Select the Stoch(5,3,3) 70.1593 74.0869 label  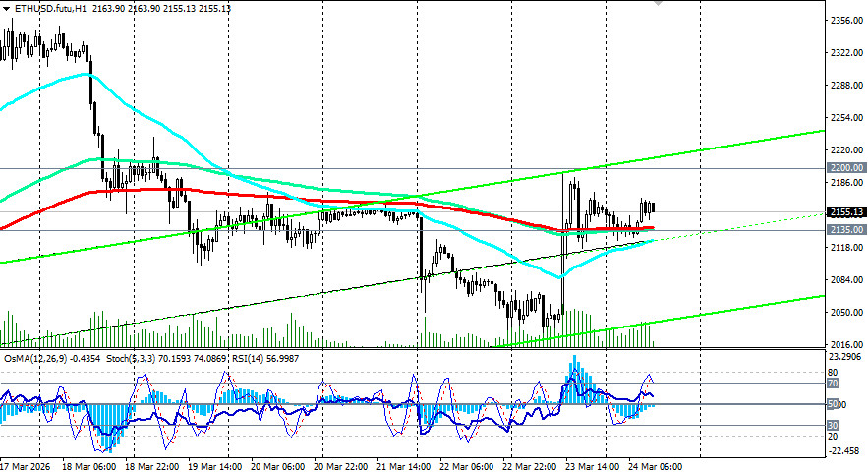[166, 359]
